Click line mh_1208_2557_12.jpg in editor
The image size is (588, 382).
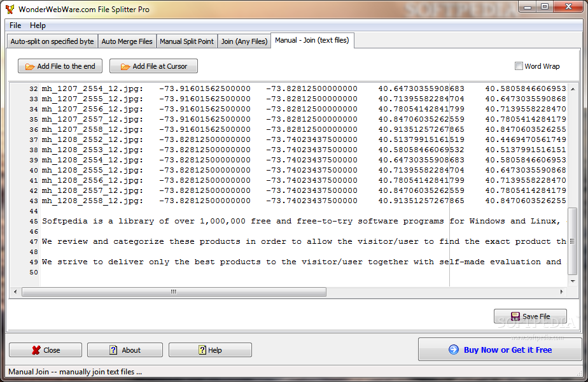coord(304,190)
